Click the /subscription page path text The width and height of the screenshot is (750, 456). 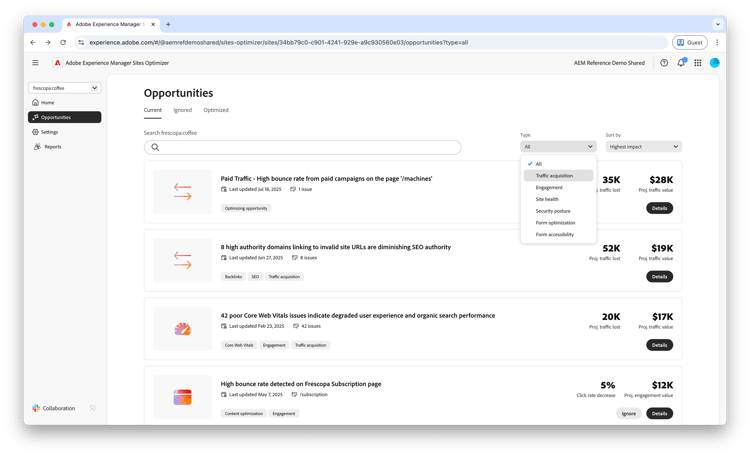(314, 395)
